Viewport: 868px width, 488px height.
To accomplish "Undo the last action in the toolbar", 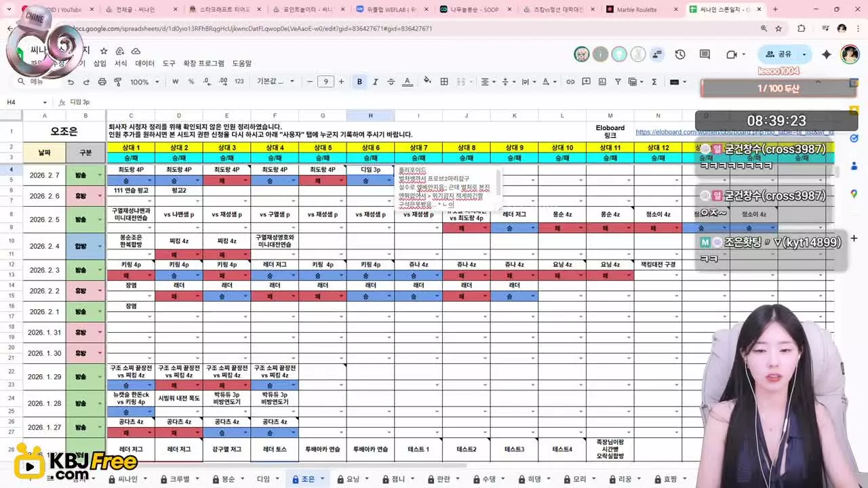I will click(x=71, y=82).
